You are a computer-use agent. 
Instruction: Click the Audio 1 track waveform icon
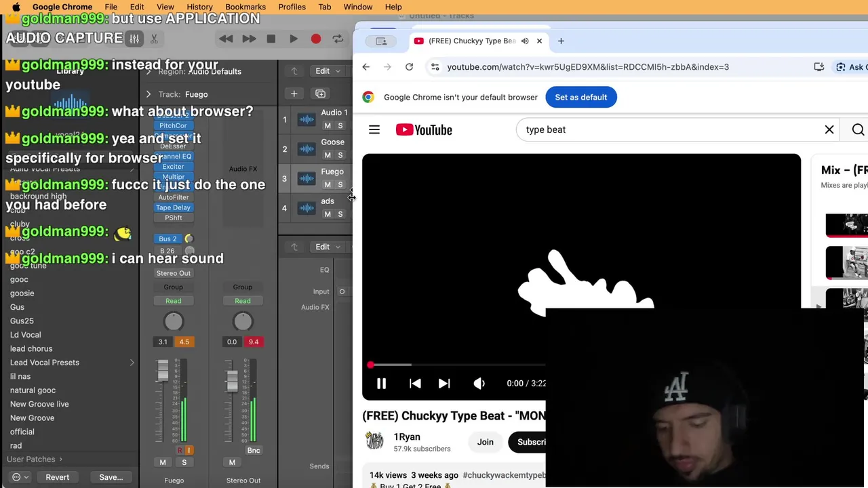[307, 120]
